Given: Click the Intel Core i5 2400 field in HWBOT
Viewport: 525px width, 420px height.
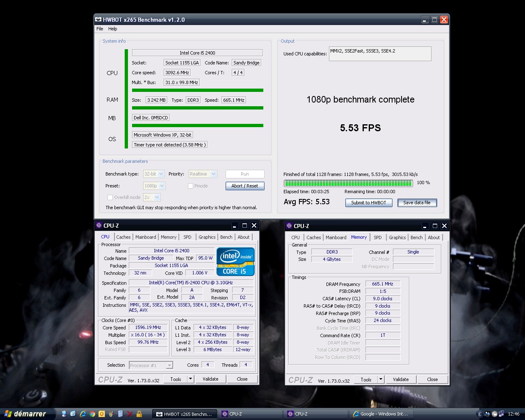Looking at the screenshot, I should coord(197,53).
